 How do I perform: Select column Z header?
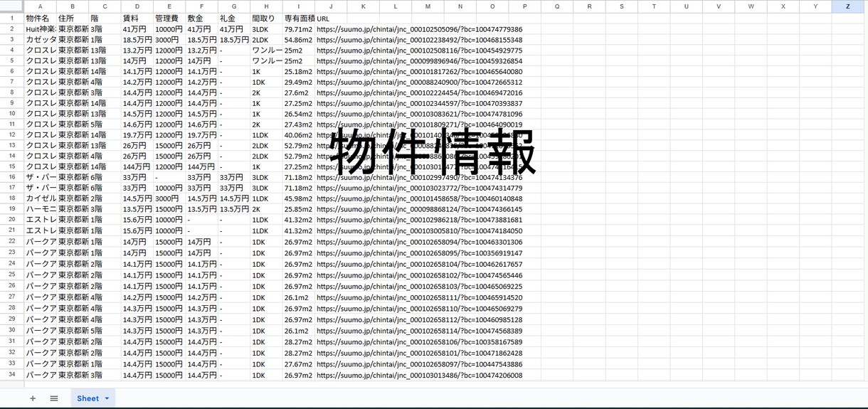tap(847, 6)
